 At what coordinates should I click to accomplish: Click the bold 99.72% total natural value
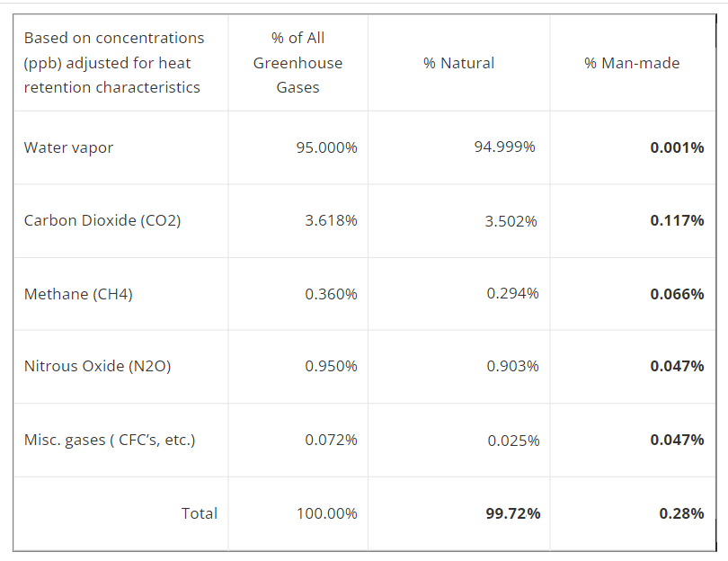pos(512,513)
